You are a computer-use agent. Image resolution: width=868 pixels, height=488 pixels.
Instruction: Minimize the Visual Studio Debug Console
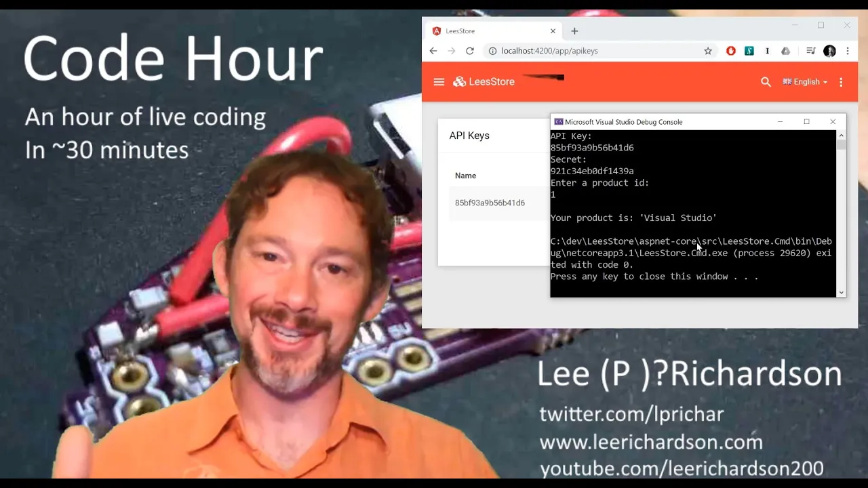(x=780, y=122)
